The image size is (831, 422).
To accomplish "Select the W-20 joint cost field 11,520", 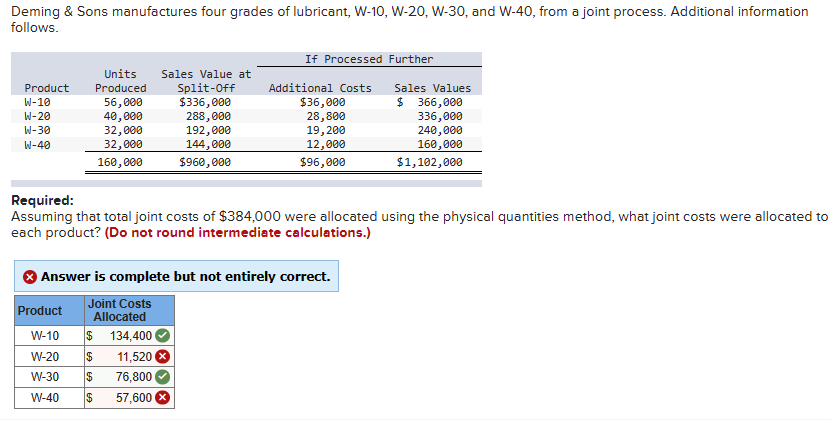I will (129, 356).
